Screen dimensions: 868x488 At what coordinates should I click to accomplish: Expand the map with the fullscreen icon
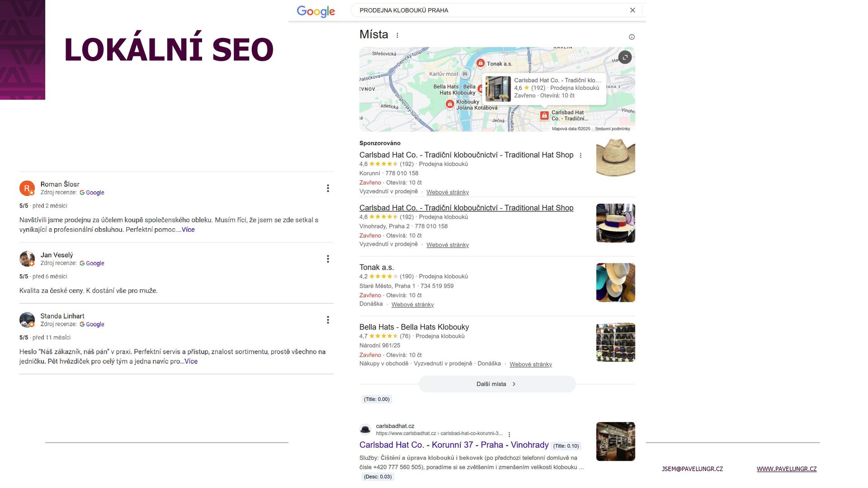[625, 57]
